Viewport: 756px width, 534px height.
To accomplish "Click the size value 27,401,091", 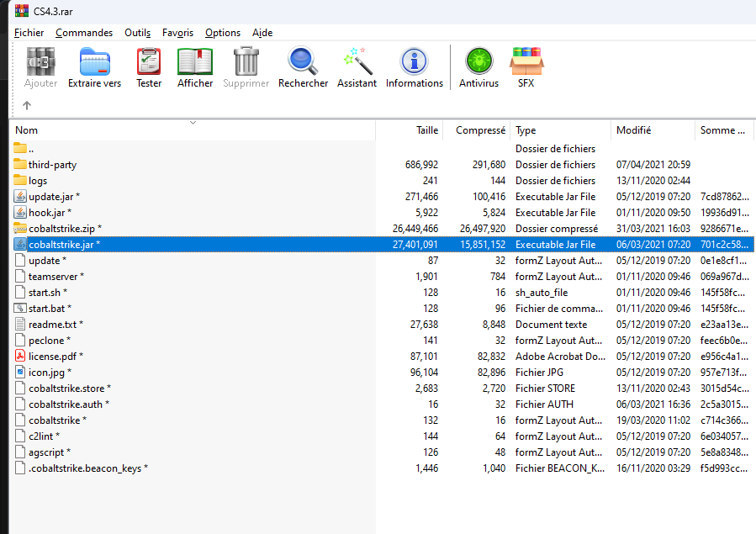I will tap(415, 245).
